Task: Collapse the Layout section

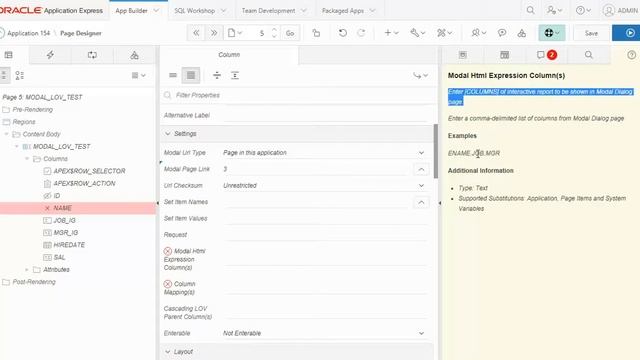Action: tap(167, 351)
